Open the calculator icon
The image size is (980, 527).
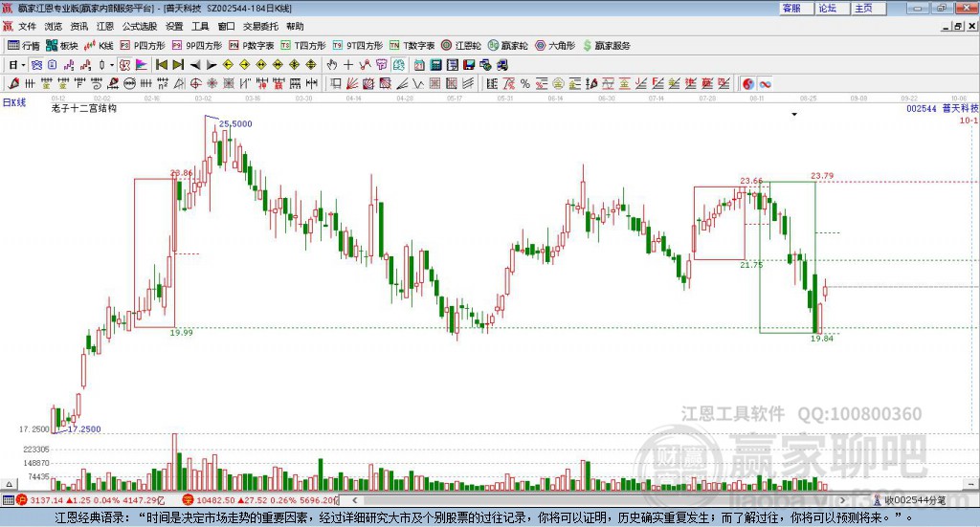(435, 65)
